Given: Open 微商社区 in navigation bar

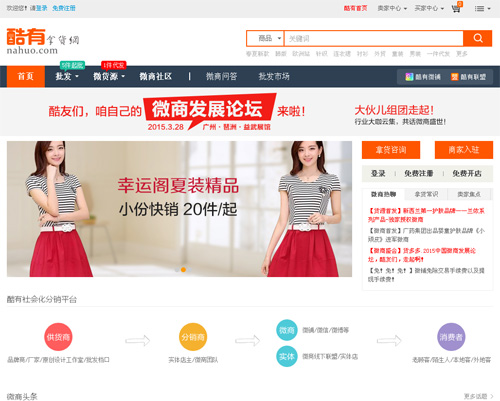Looking at the screenshot, I should coord(156,76).
